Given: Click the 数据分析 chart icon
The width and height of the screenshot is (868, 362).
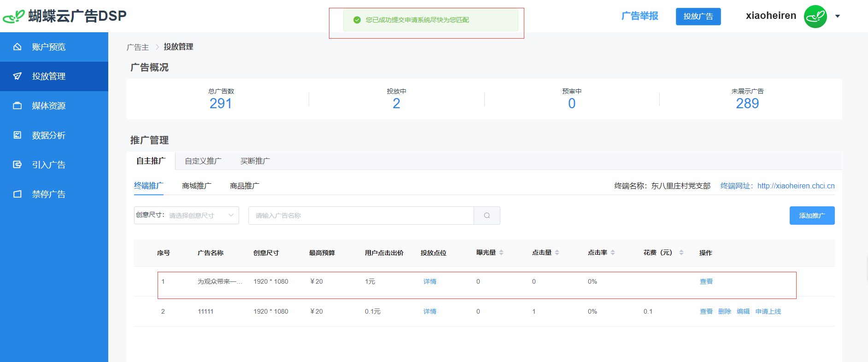Looking at the screenshot, I should [18, 135].
